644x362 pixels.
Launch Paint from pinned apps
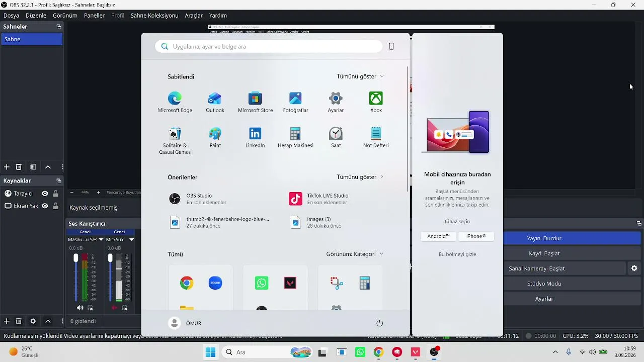(215, 137)
